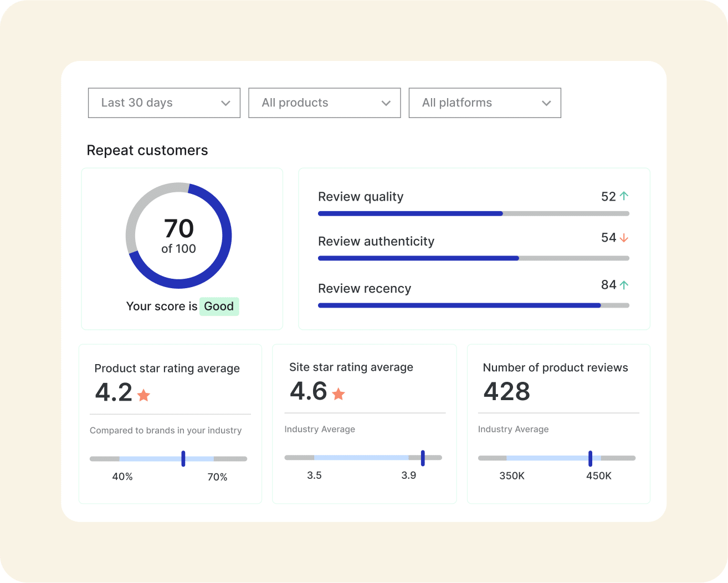Click the 70 of 100 donut score
This screenshot has height=583, width=728.
178,236
